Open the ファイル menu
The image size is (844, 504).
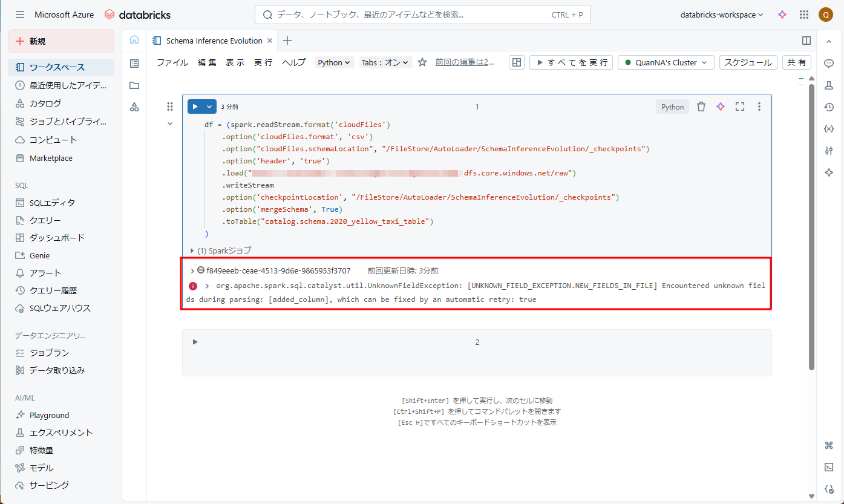[172, 62]
